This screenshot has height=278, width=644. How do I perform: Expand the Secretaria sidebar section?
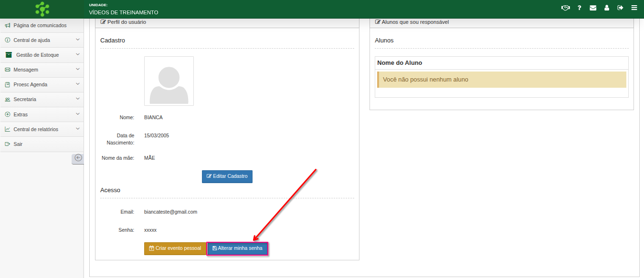[42, 99]
